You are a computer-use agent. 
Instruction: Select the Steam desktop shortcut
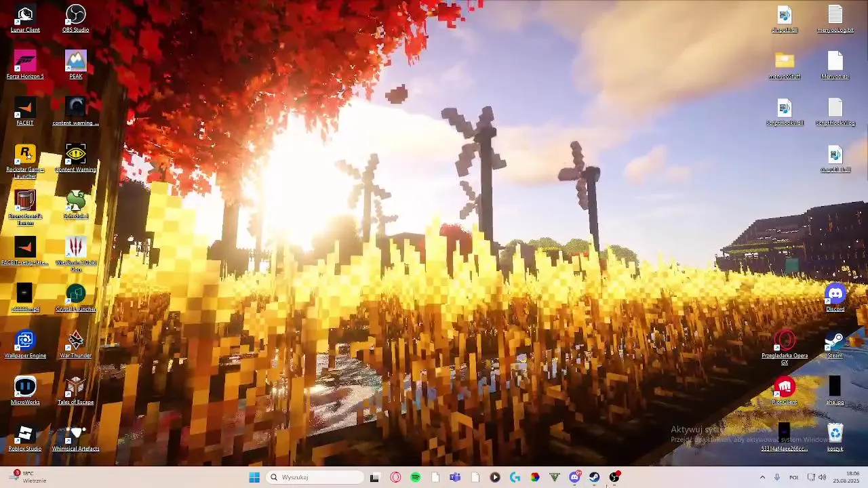(x=835, y=344)
